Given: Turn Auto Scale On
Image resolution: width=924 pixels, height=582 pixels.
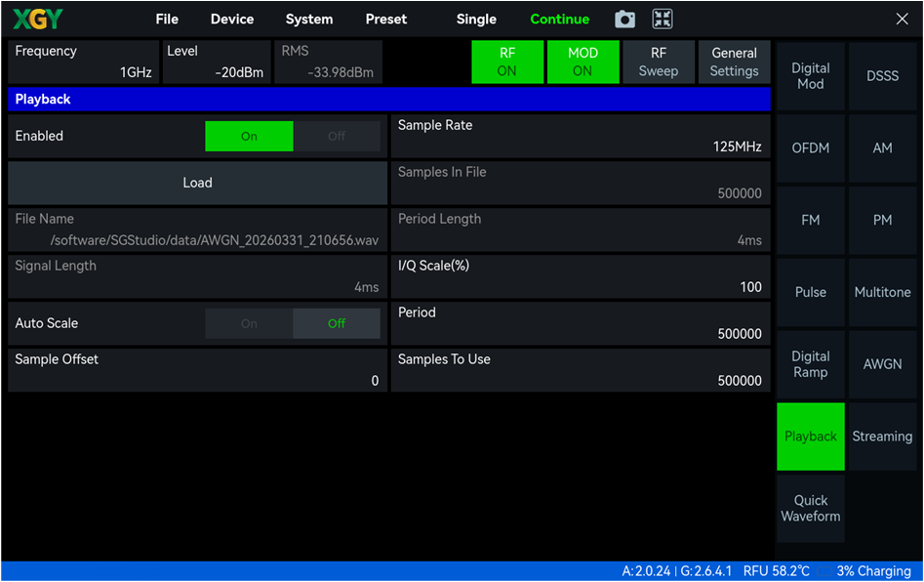Looking at the screenshot, I should point(249,323).
